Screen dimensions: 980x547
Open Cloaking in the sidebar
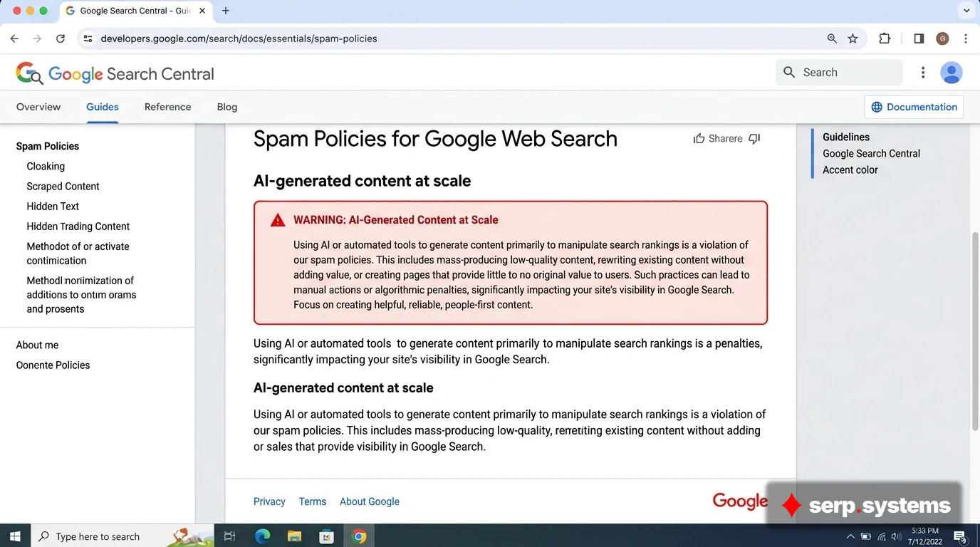[x=46, y=166]
